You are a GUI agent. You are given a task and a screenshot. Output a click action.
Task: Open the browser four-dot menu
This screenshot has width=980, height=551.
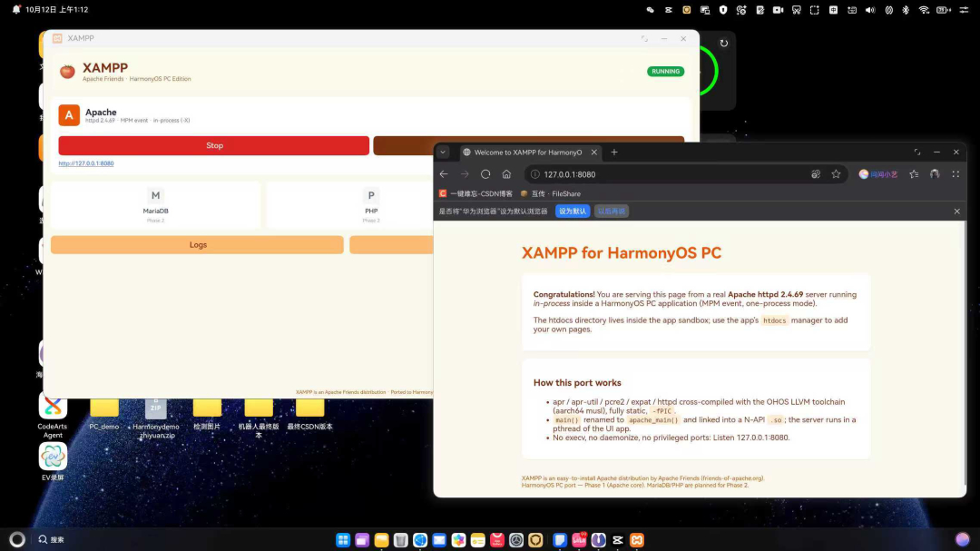[x=955, y=174]
